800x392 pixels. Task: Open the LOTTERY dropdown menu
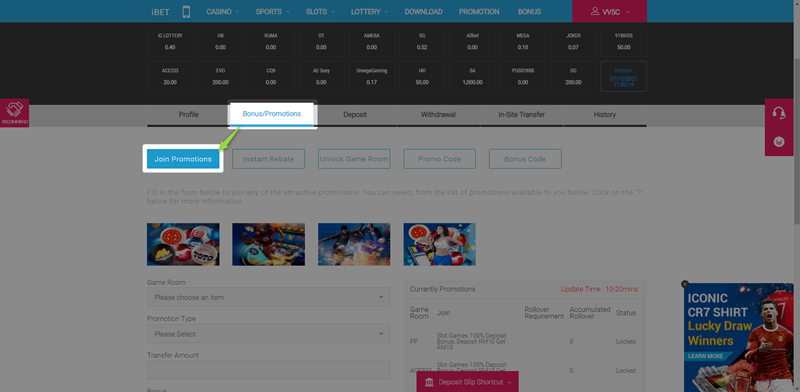click(369, 12)
